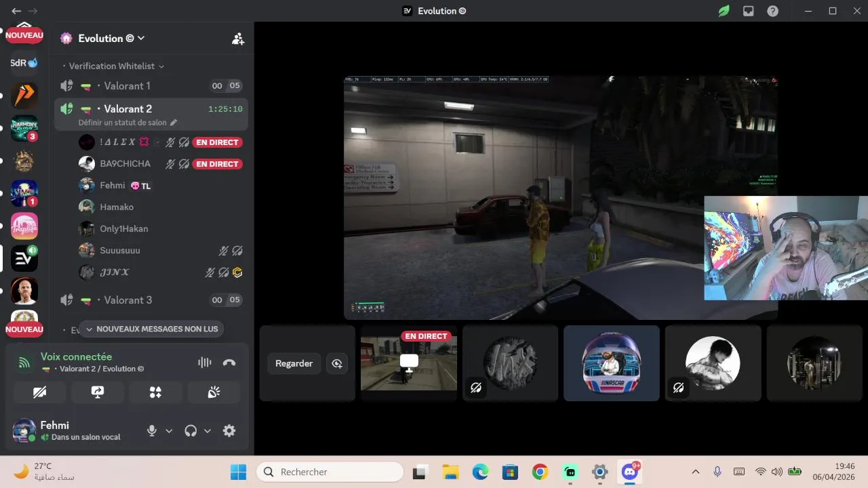Open File Explorer from taskbar
Screen dimensions: 868x488
point(450,472)
